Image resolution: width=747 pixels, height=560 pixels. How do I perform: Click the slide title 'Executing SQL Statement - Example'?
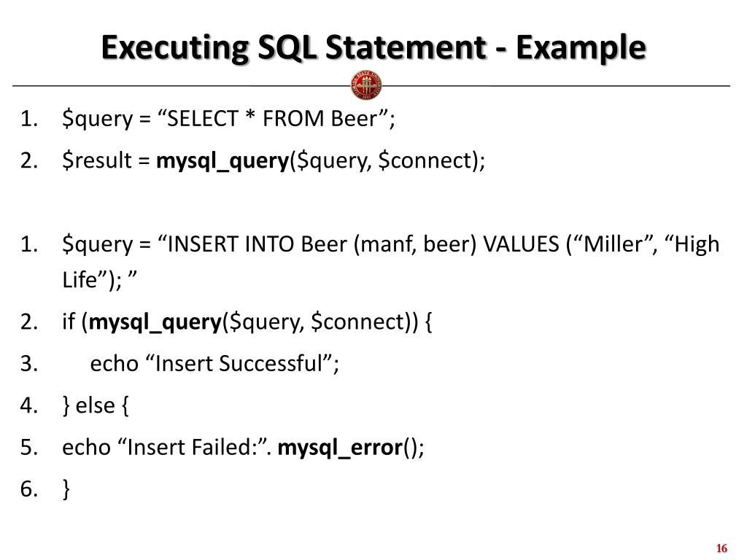tap(373, 47)
